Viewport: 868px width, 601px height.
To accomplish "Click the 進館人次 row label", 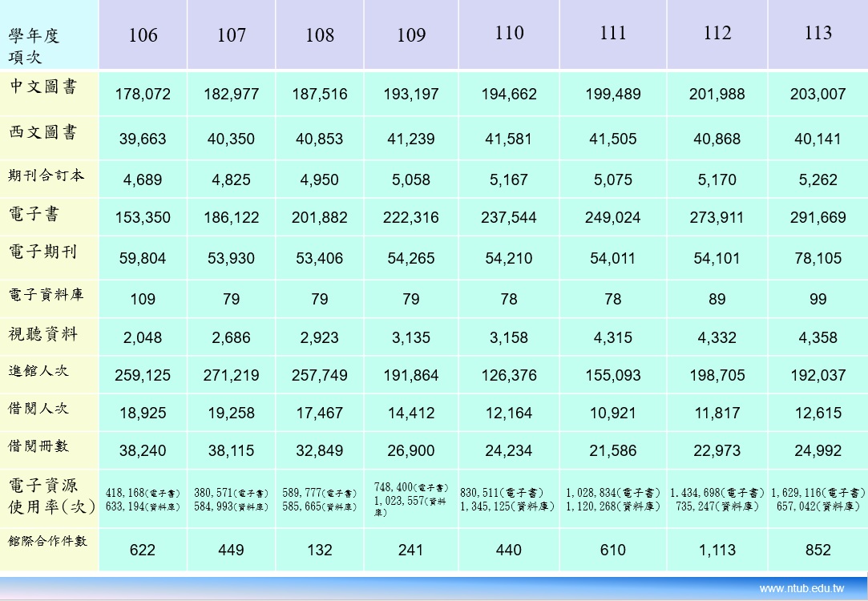I will [38, 370].
